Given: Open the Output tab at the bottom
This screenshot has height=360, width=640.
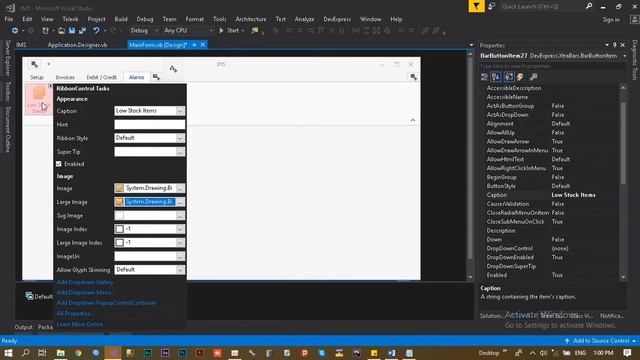Looking at the screenshot, I should 23,327.
